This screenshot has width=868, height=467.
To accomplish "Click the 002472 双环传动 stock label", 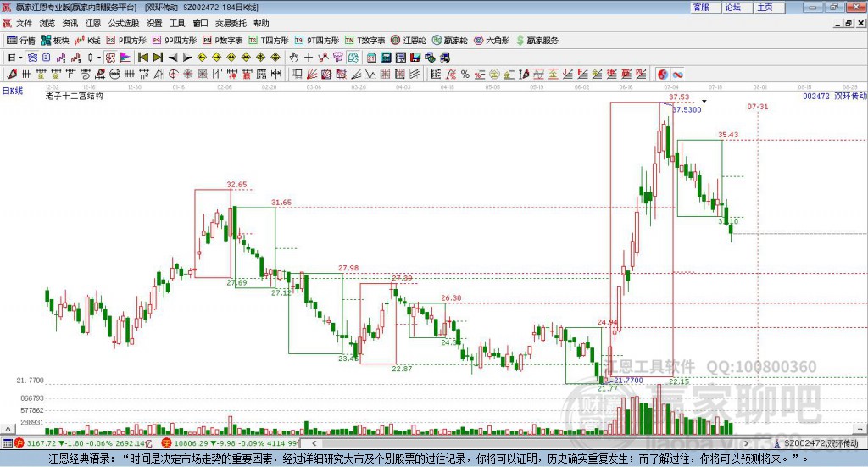I will [x=835, y=96].
